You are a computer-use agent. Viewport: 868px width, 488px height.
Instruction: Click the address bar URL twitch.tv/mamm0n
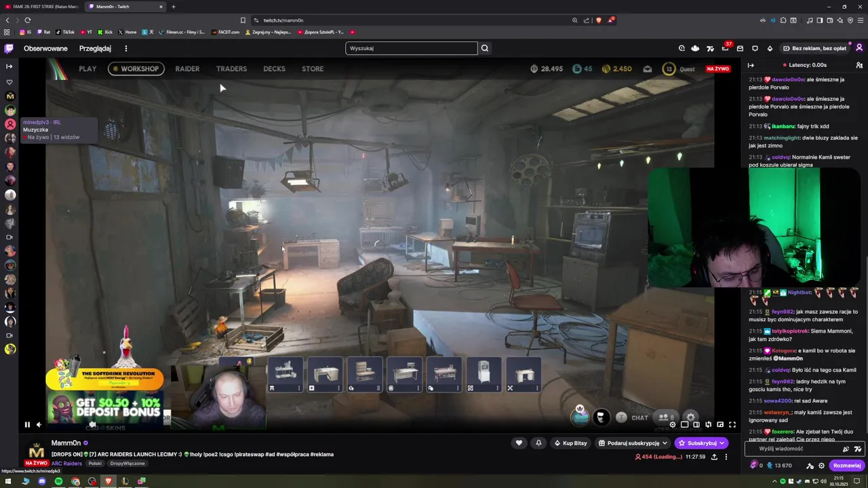tap(283, 20)
